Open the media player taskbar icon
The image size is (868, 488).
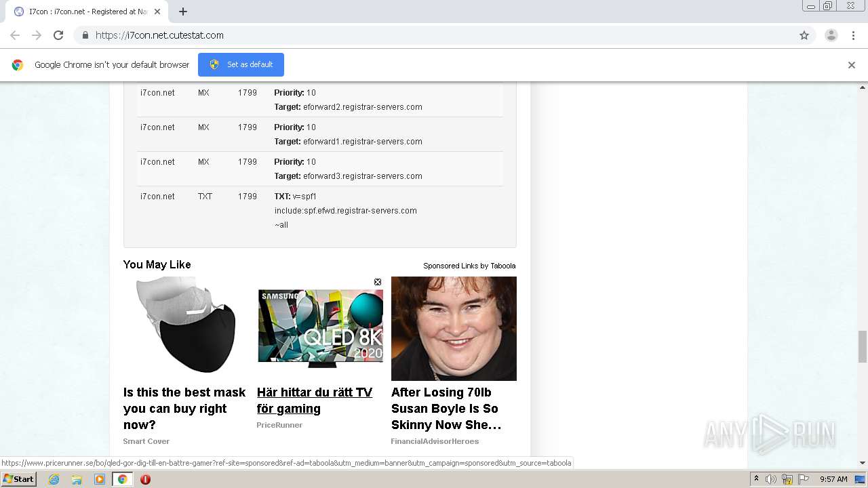100,479
